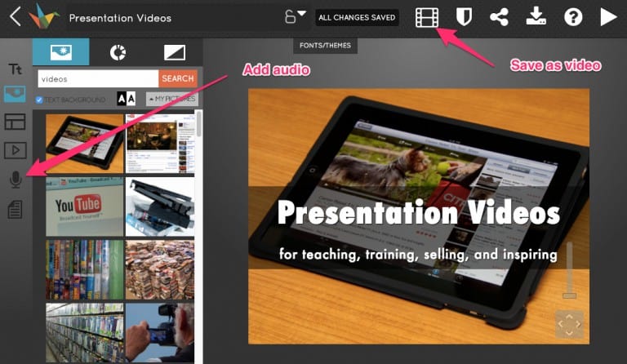
Task: Open the slide layout tool in sidebar
Action: click(x=15, y=122)
